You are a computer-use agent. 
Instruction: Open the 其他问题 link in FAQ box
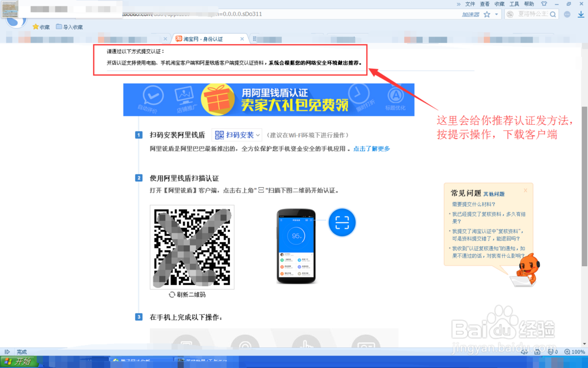click(494, 194)
